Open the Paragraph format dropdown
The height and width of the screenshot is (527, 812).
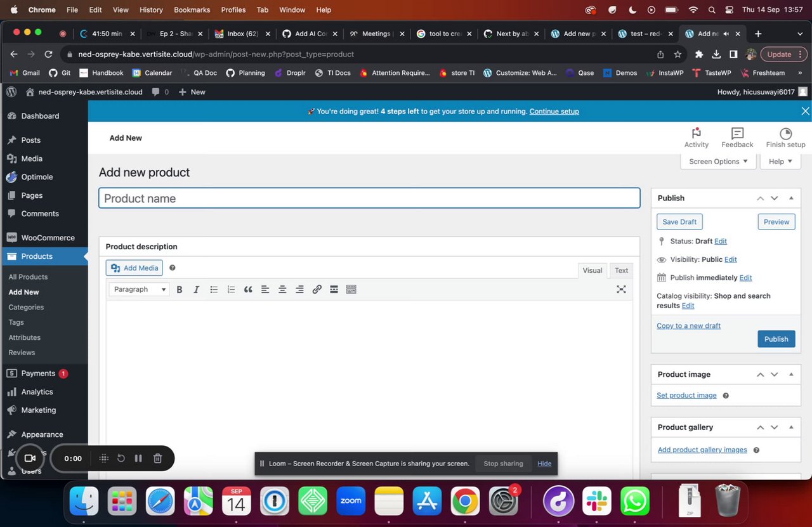tap(140, 289)
